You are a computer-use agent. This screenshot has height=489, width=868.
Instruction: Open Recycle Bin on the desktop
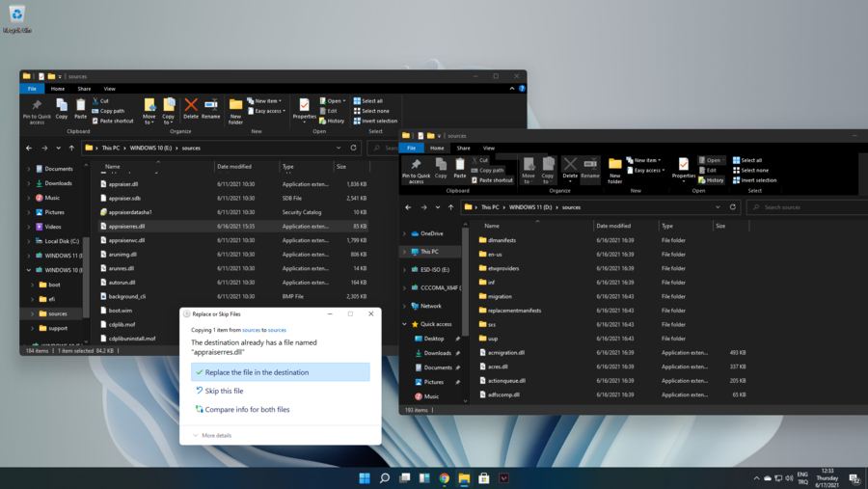coord(17,16)
